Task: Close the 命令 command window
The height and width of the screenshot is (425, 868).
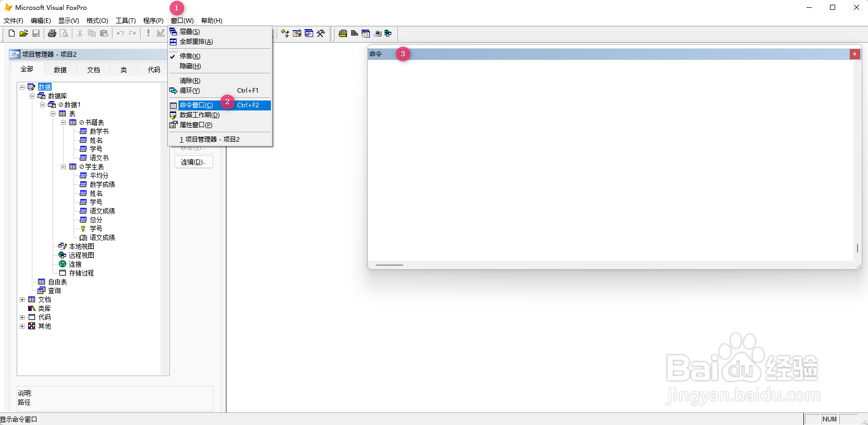Action: pyautogui.click(x=854, y=54)
